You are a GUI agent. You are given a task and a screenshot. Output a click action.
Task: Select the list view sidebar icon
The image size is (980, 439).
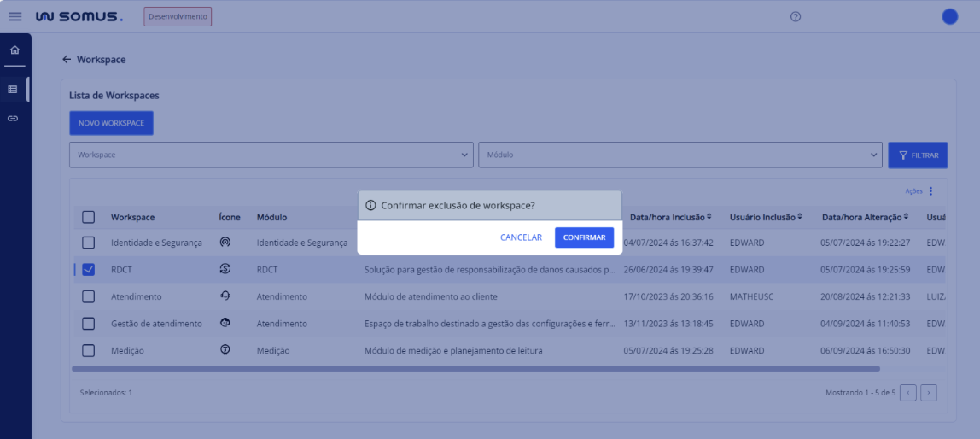[x=13, y=90]
